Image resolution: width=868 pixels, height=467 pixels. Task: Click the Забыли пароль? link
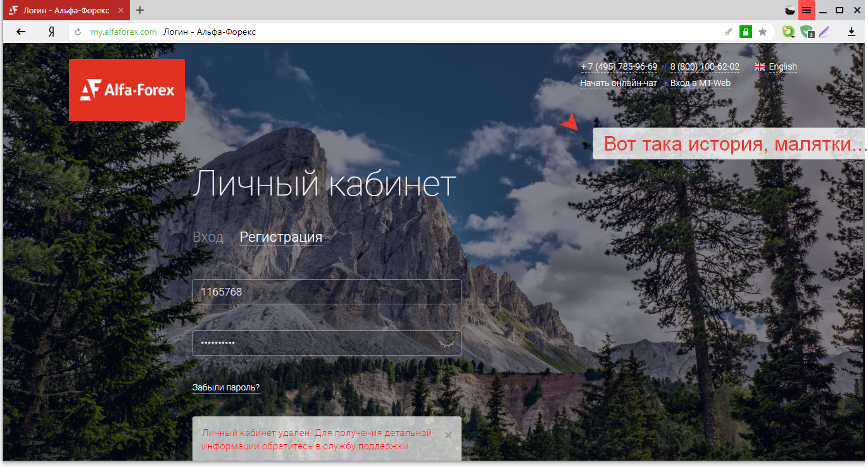click(x=226, y=387)
